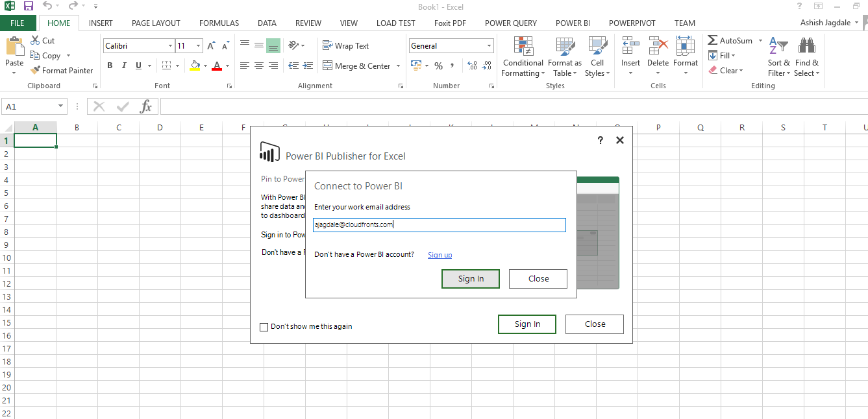Click the Cut scissors icon
Screen dimensions: 868x419
point(35,41)
